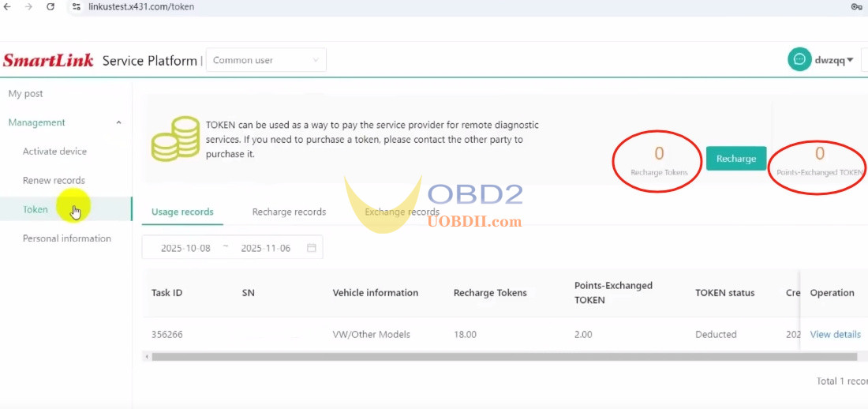
Task: Open My post in sidebar
Action: pyautogui.click(x=25, y=94)
